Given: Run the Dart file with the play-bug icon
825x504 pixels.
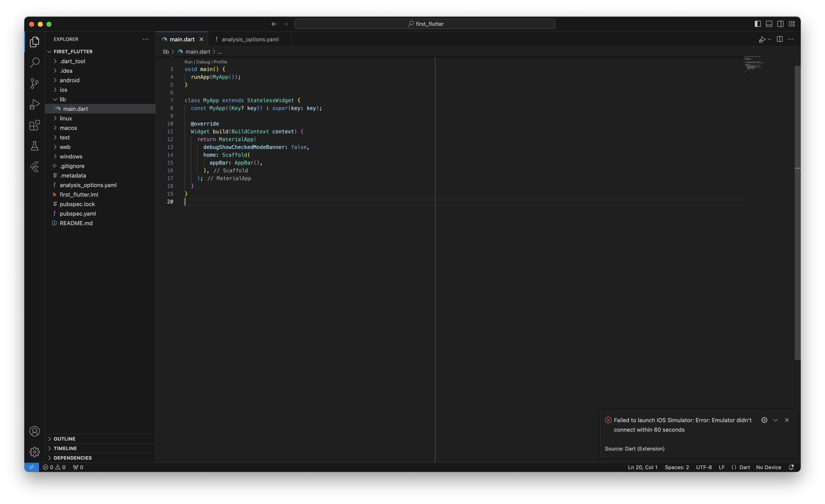Looking at the screenshot, I should (762, 39).
